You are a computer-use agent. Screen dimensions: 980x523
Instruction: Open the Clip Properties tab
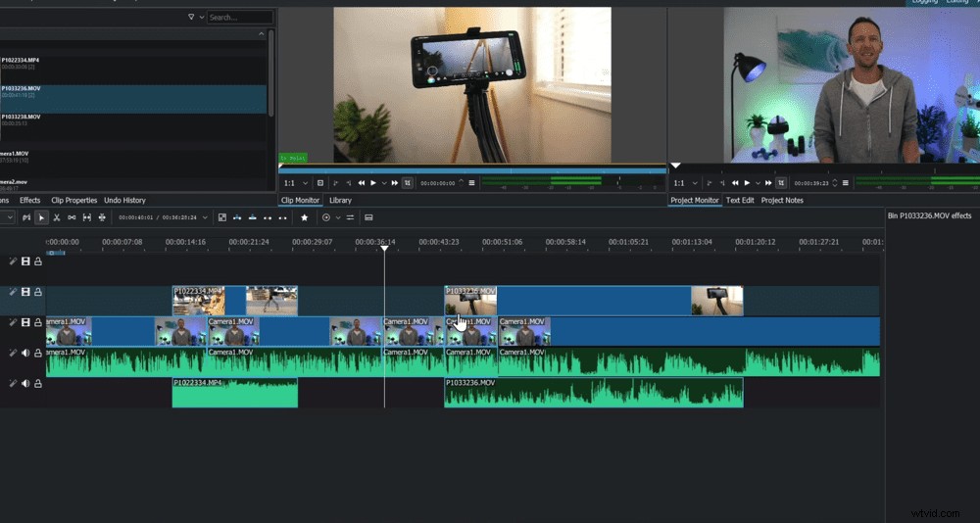point(73,201)
